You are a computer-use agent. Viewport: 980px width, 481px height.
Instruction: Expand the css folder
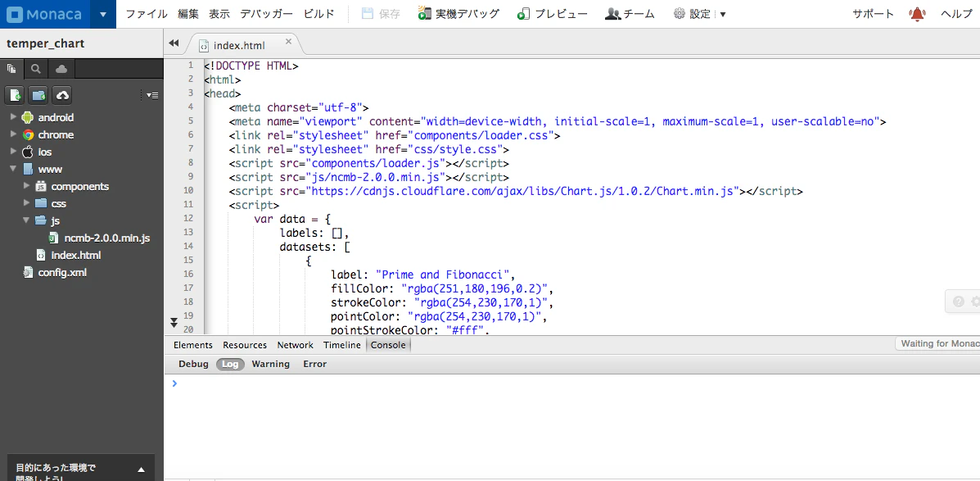coord(26,203)
